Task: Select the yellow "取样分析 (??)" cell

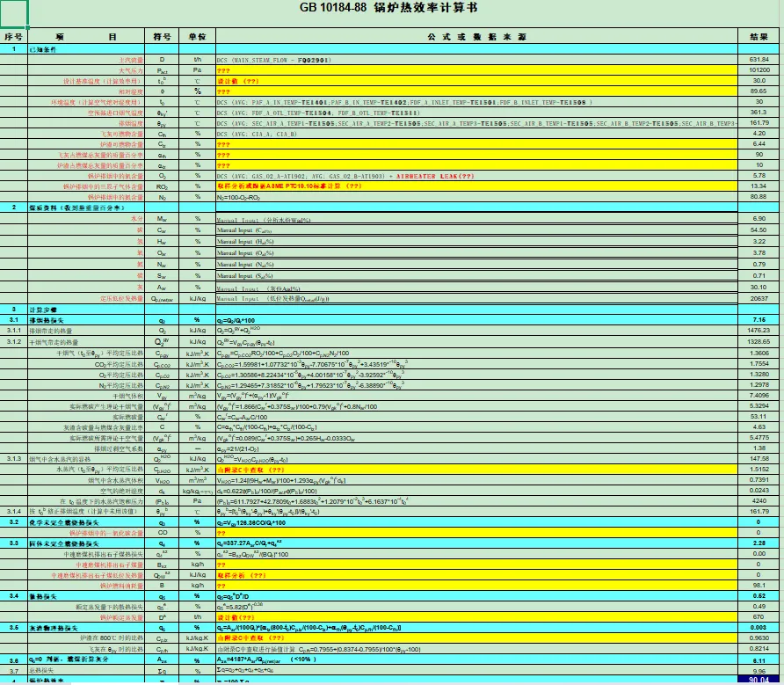Action: point(476,575)
